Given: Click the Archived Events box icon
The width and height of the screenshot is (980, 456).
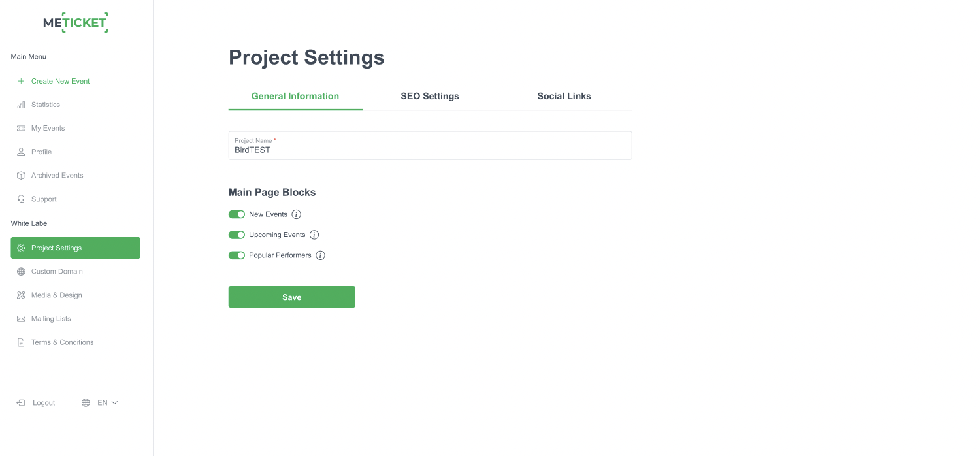Looking at the screenshot, I should pyautogui.click(x=21, y=175).
